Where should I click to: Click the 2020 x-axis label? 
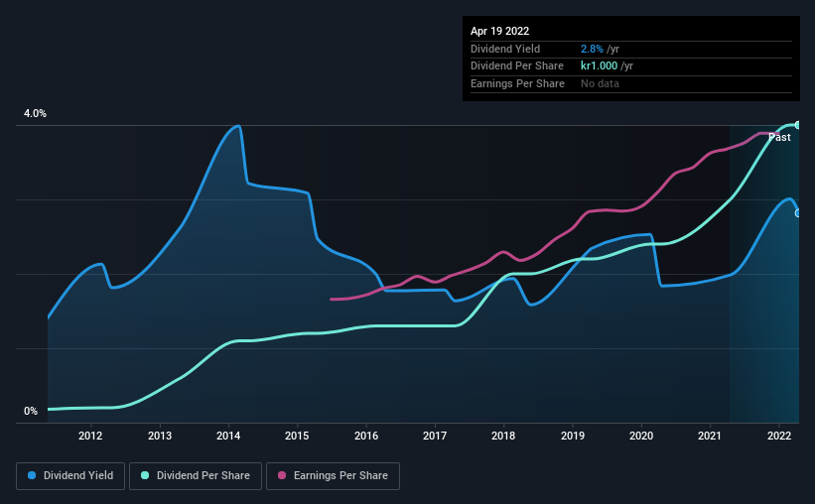tap(641, 436)
